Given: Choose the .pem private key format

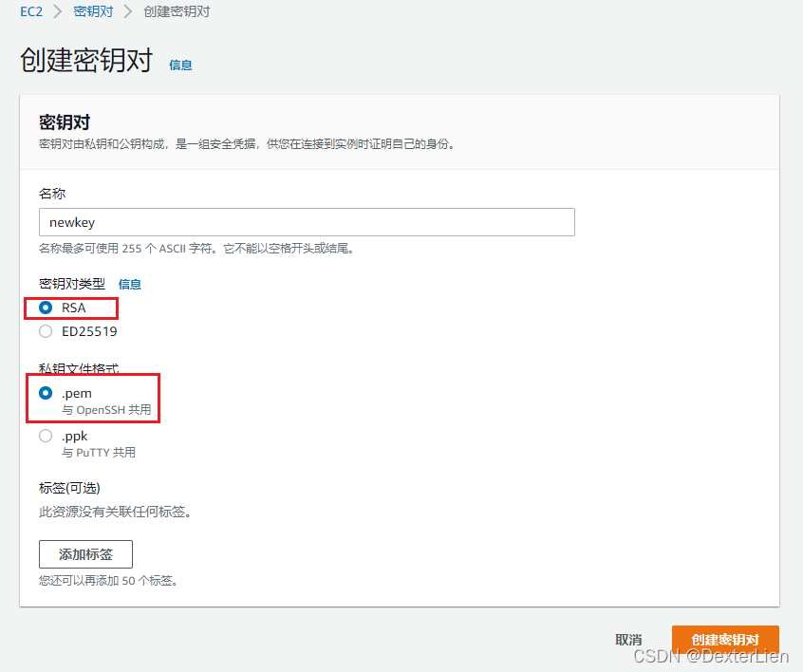Looking at the screenshot, I should pyautogui.click(x=46, y=393).
